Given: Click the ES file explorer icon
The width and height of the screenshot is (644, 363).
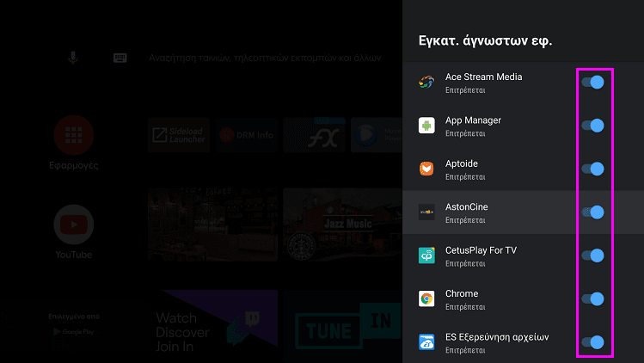Looking at the screenshot, I should pyautogui.click(x=426, y=342).
